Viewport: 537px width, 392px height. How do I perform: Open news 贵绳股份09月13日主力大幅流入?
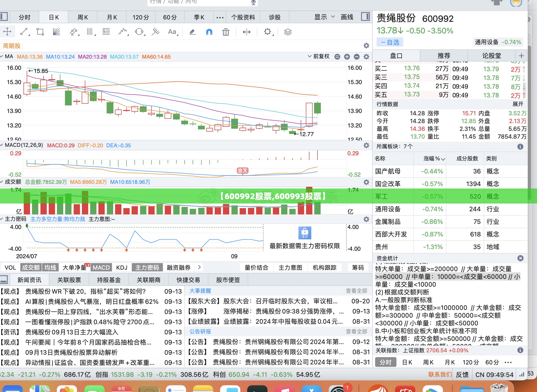(72, 332)
